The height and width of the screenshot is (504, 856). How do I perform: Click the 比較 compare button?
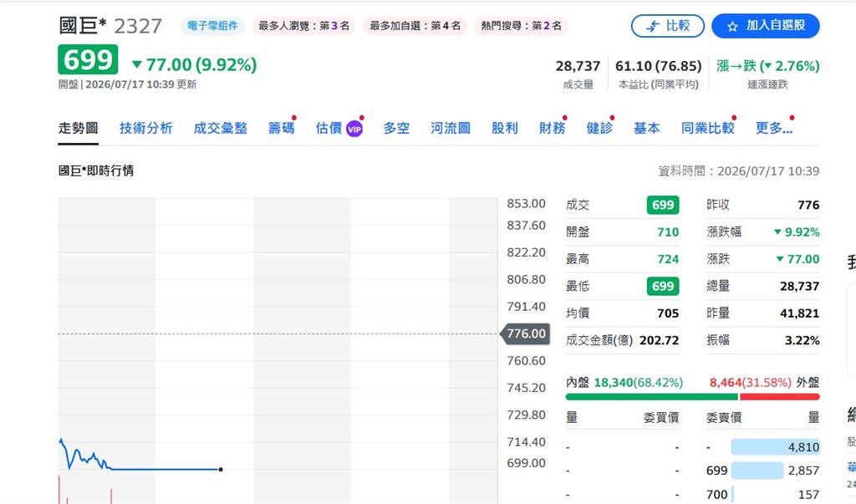668,26
